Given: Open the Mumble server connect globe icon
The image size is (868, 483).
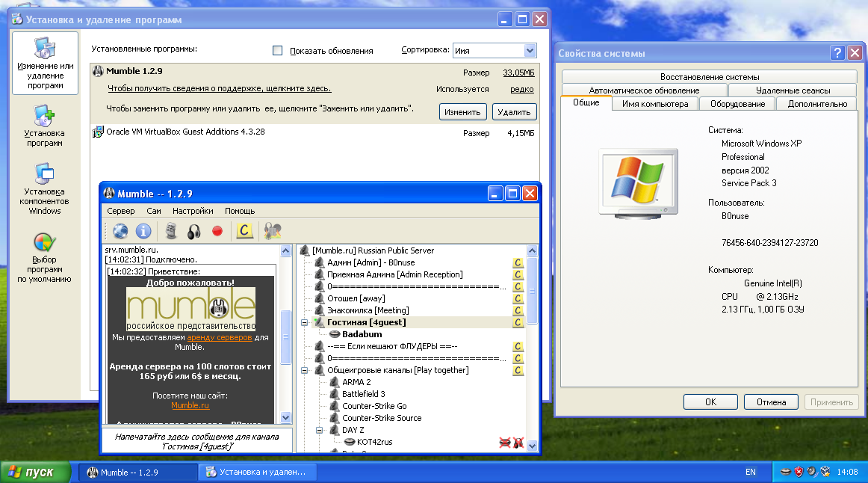Looking at the screenshot, I should point(120,231).
